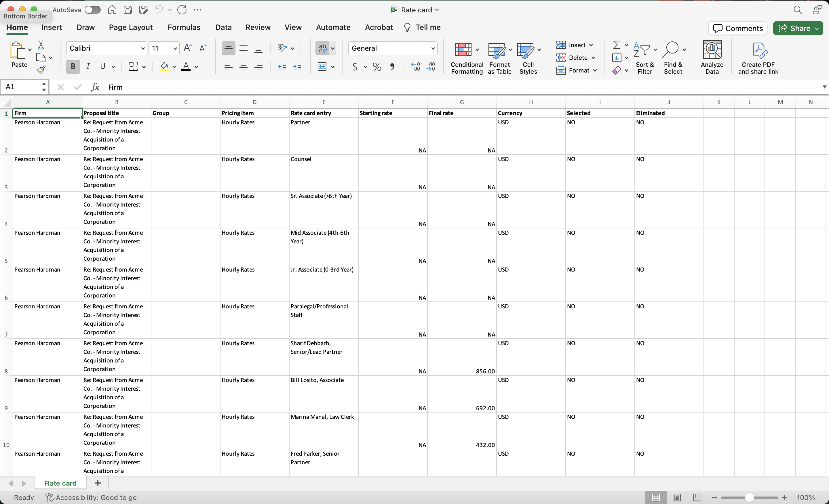Switch to Normal view in status bar

[656, 497]
